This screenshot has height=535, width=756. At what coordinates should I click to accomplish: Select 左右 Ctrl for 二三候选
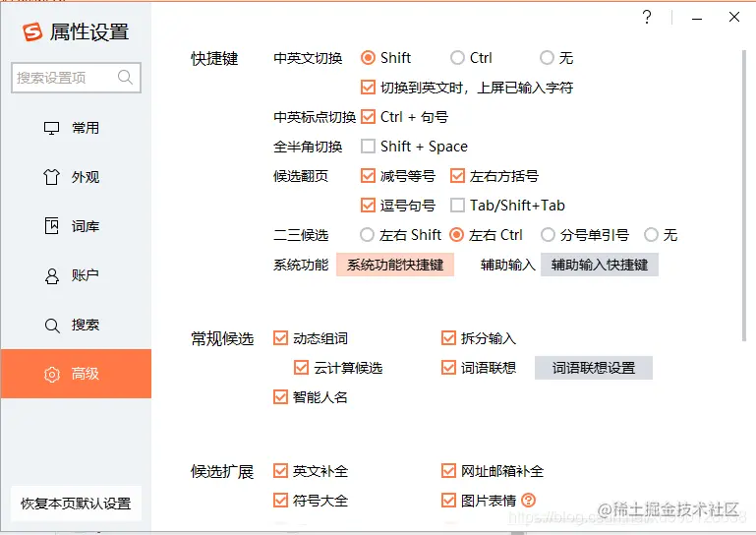coord(456,235)
